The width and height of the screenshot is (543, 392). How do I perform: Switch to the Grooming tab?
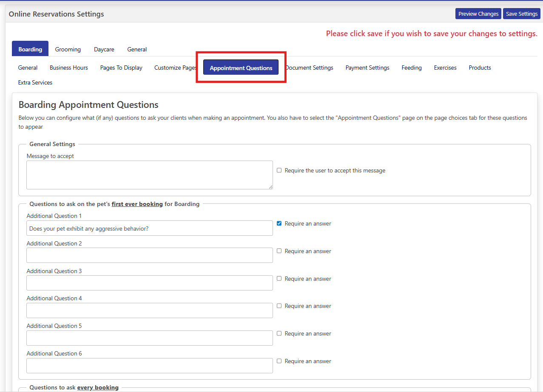[x=68, y=49]
